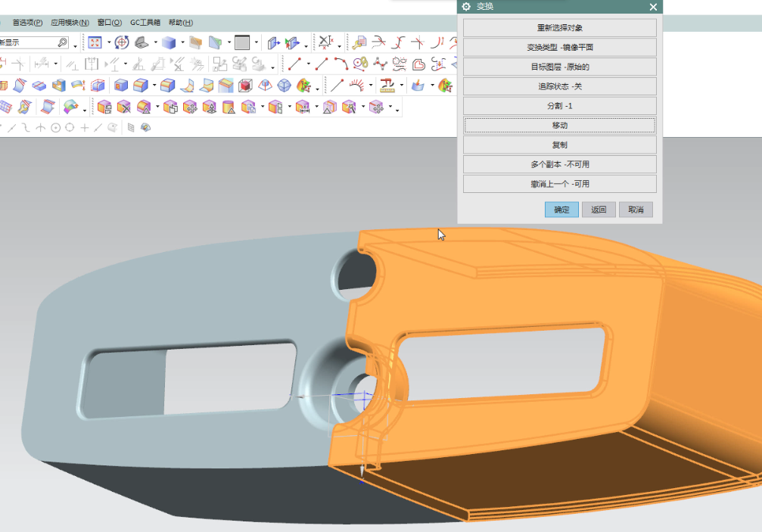Click the 确定 button
Viewport: 762px width, 532px height.
[x=561, y=210]
